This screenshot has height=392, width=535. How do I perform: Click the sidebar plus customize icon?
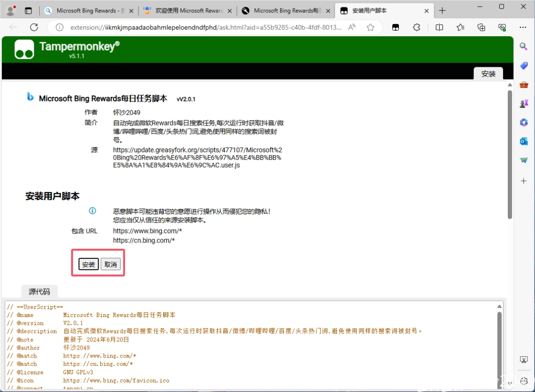(524, 181)
